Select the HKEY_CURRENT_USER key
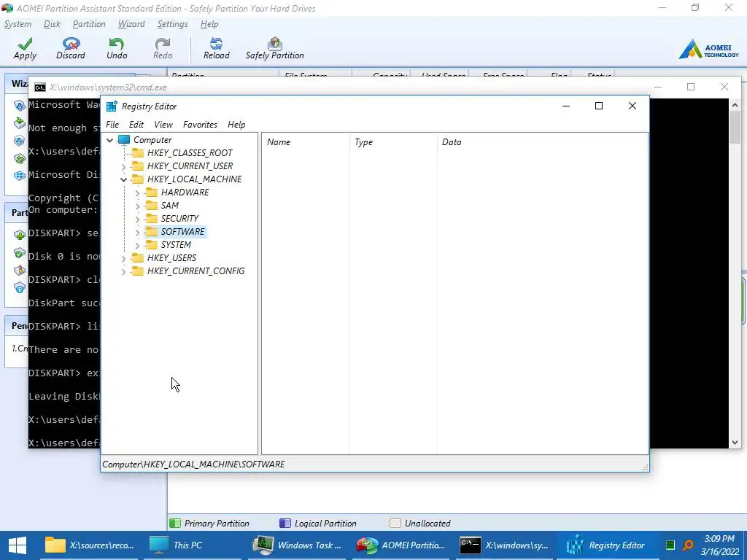Viewport: 747px width, 560px height. tap(190, 166)
